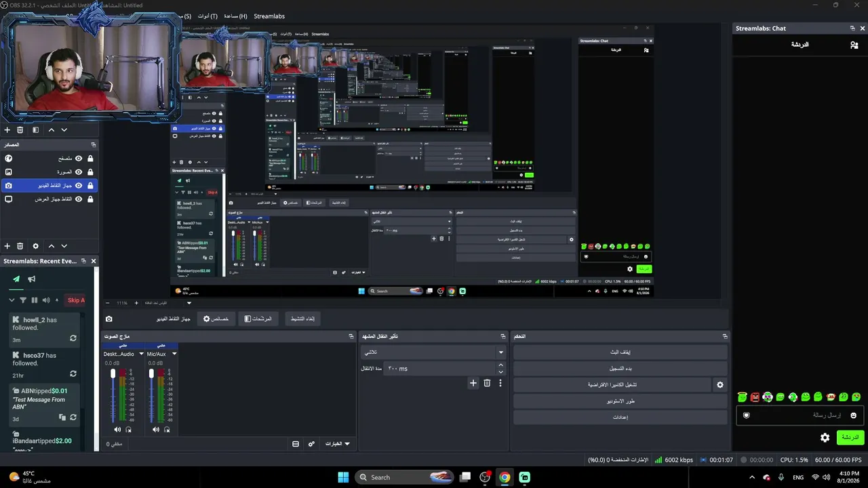Unlock the التقاط جهاز العرض source
Screen dimensions: 868x488
pyautogui.click(x=90, y=199)
